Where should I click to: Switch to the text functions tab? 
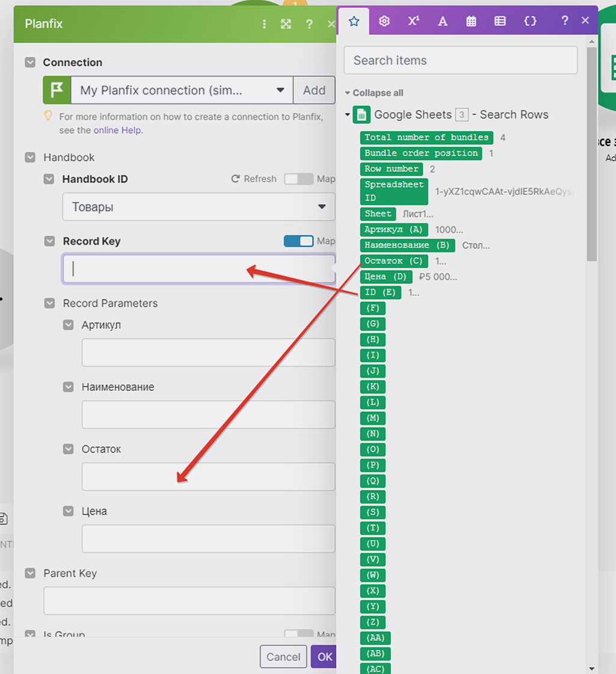tap(443, 21)
